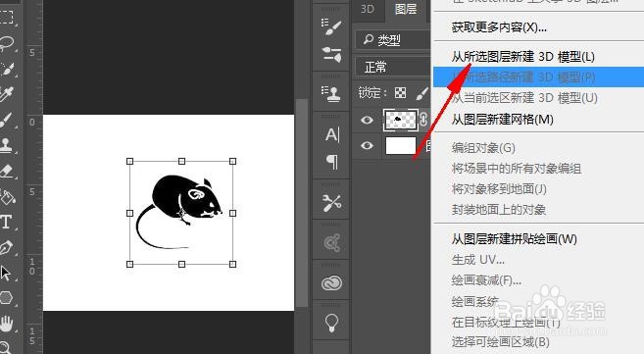Viewport: 644px width, 354px height.
Task: Choose 从当前选区新建 3D 模型(U)
Action: click(x=524, y=98)
